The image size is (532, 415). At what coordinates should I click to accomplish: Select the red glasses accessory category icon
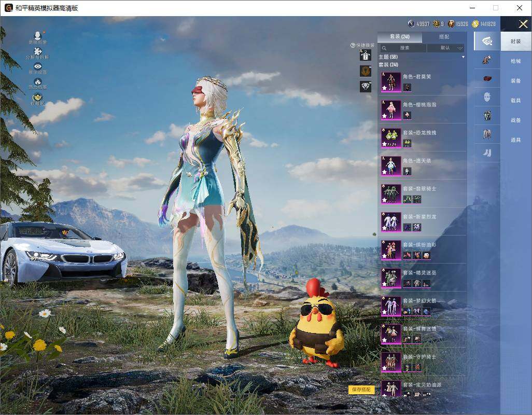click(487, 79)
